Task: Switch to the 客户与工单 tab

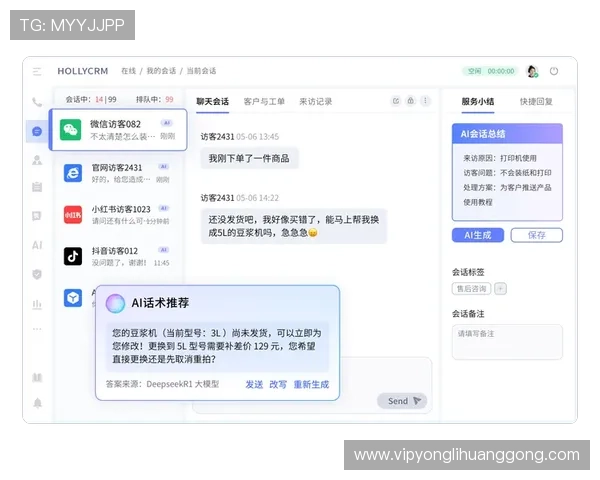Action: [x=264, y=101]
